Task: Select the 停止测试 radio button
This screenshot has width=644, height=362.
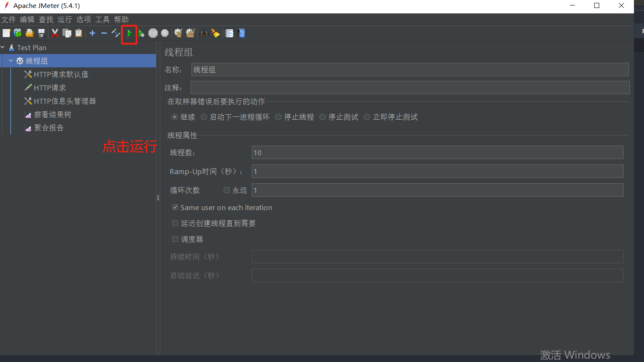Action: (x=322, y=117)
